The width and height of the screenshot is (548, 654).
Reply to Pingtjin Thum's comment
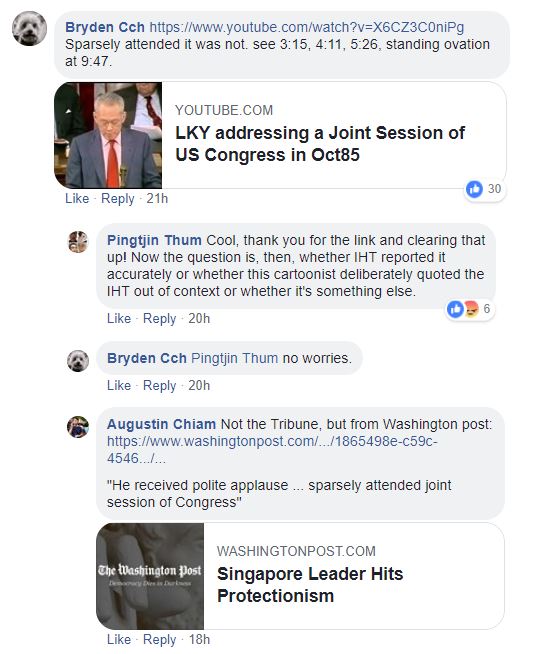(159, 319)
